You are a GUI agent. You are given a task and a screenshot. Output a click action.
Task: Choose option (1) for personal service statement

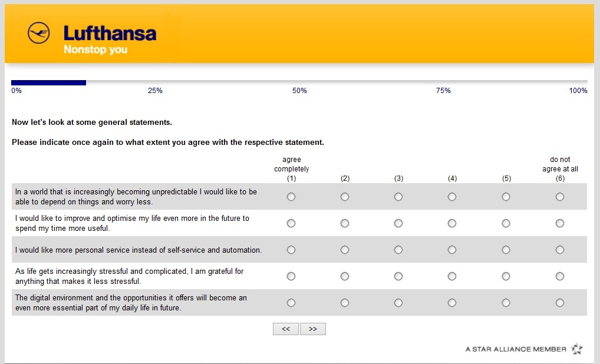pos(291,250)
